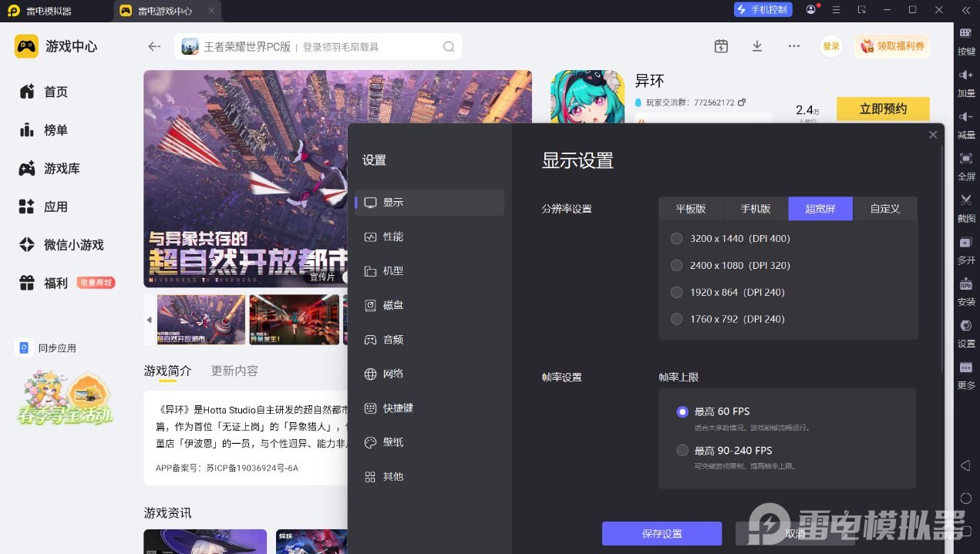
Task: Choose 最高 90-240 FPS frame rate option
Action: click(x=682, y=451)
